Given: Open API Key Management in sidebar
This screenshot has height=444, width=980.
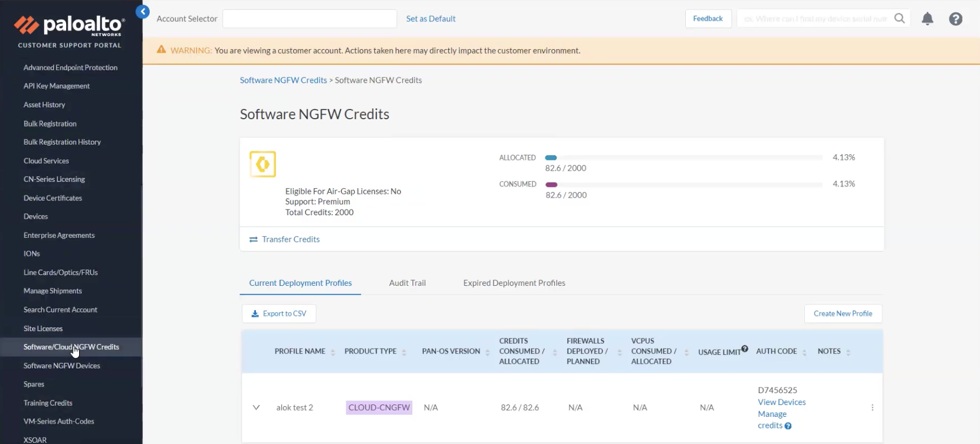Looking at the screenshot, I should click(56, 86).
